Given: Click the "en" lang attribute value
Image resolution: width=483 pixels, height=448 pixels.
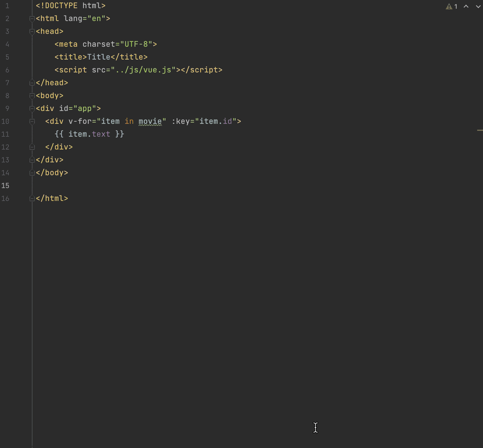Looking at the screenshot, I should (96, 18).
